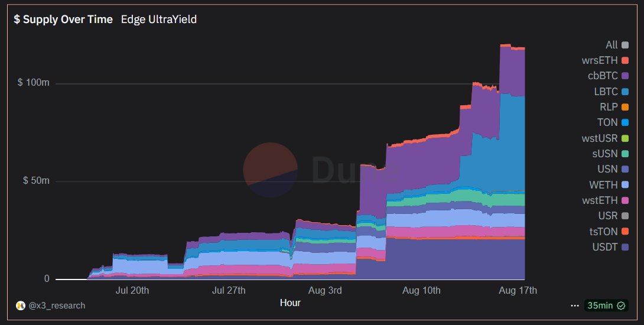This screenshot has width=644, height=325.
Task: Click the WETH color swatch
Action: point(625,185)
